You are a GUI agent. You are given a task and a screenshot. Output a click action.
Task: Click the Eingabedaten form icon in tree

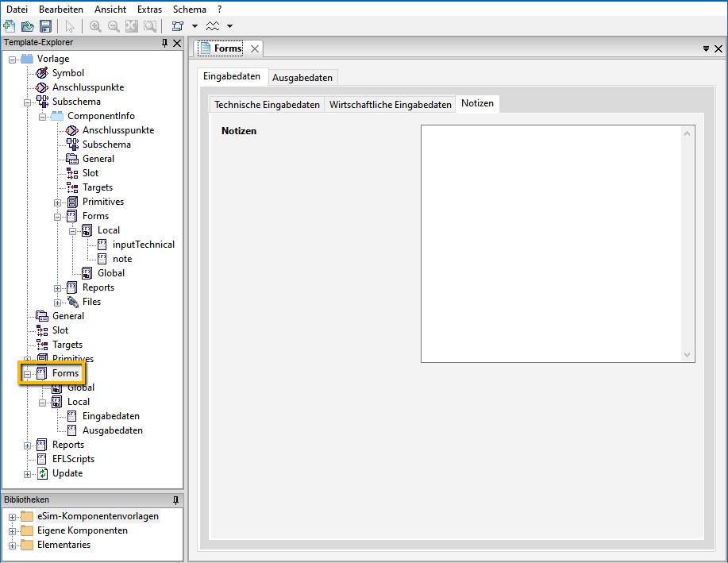(72, 416)
